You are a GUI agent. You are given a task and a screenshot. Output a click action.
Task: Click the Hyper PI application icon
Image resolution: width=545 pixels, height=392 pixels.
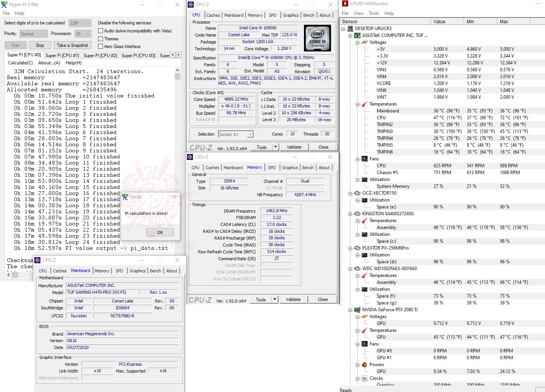pyautogui.click(x=4, y=4)
